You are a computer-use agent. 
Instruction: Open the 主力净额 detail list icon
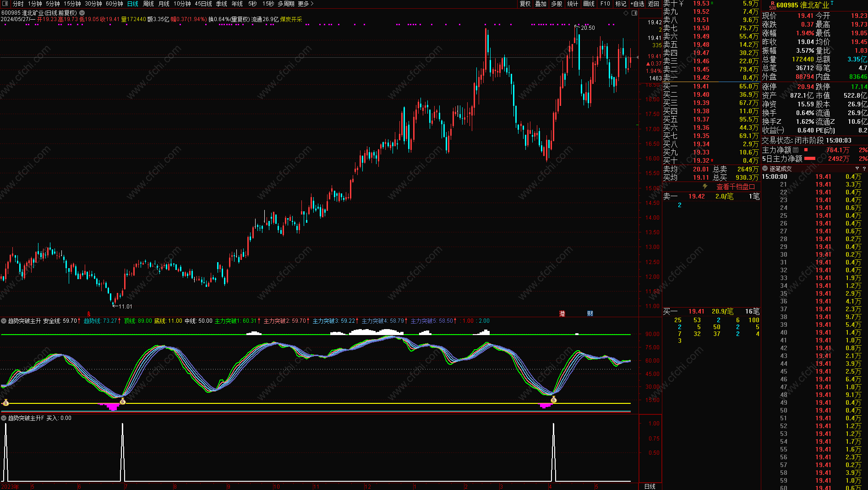pos(796,150)
